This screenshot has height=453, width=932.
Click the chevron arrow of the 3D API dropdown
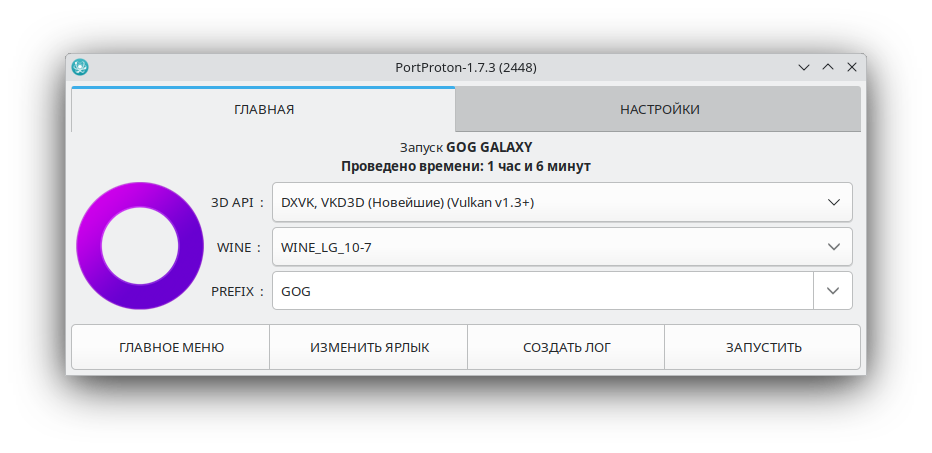(x=834, y=202)
